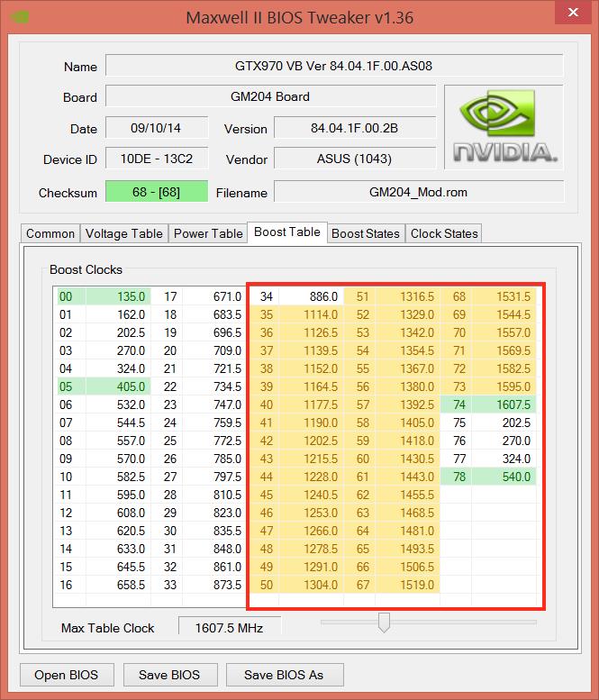Click the Vendor field ASUS (1043)

coord(354,159)
